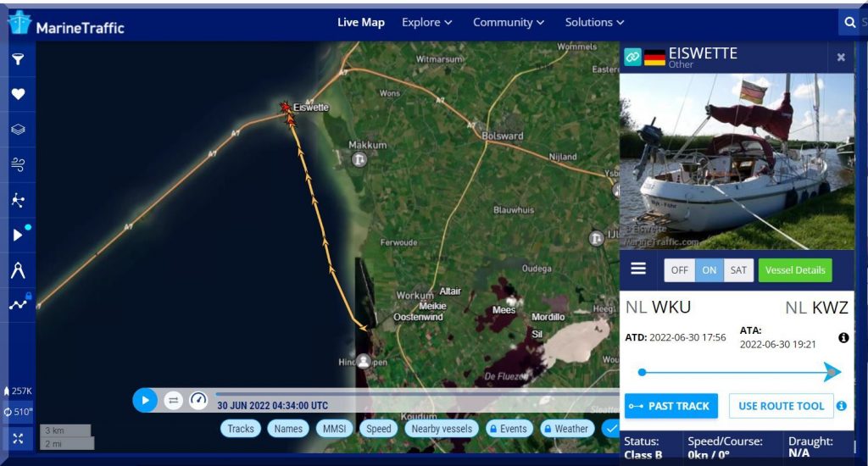This screenshot has height=466, width=868.
Task: Open the playback speed gauge icon
Action: pos(198,400)
